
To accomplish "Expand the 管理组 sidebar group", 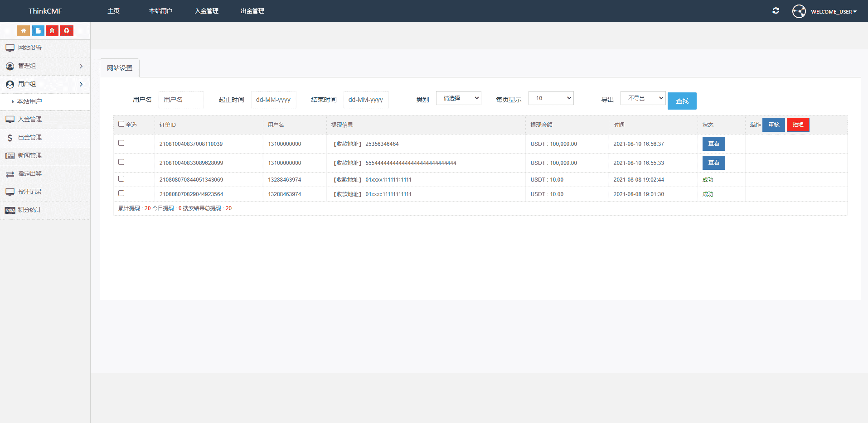I will pyautogui.click(x=45, y=66).
